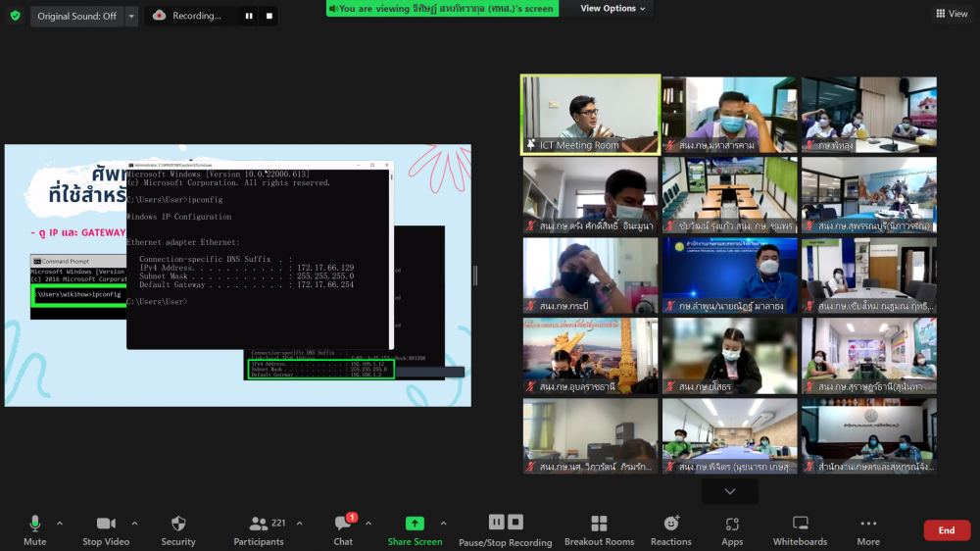Expand the audio options arrow beside Mute

point(60,524)
